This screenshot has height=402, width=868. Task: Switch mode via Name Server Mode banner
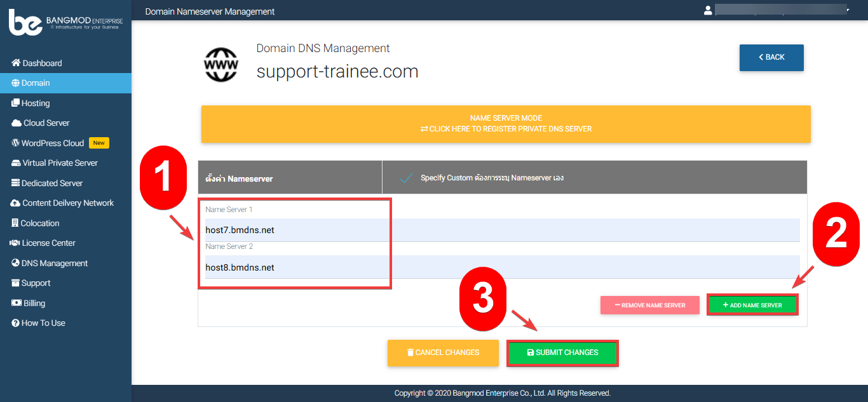click(506, 124)
